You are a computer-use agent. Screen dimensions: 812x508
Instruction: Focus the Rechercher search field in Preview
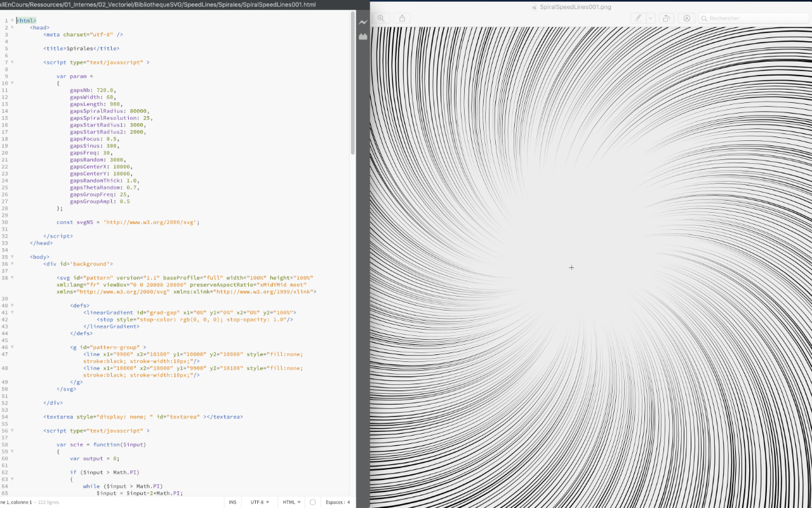(x=754, y=18)
